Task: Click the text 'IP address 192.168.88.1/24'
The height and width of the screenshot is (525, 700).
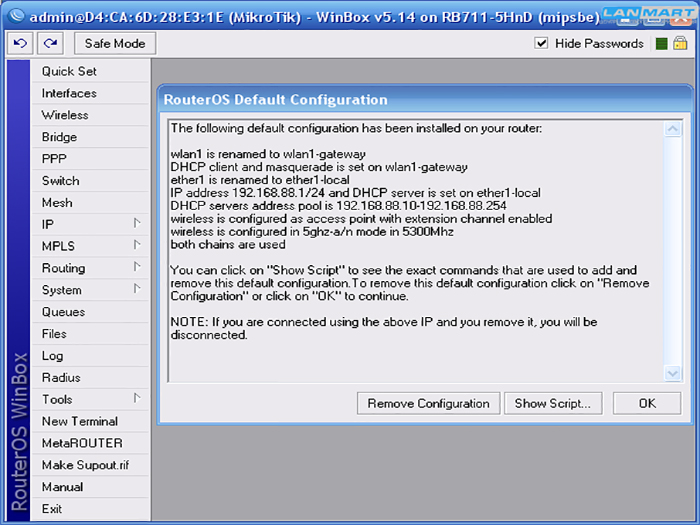Action: 248,193
